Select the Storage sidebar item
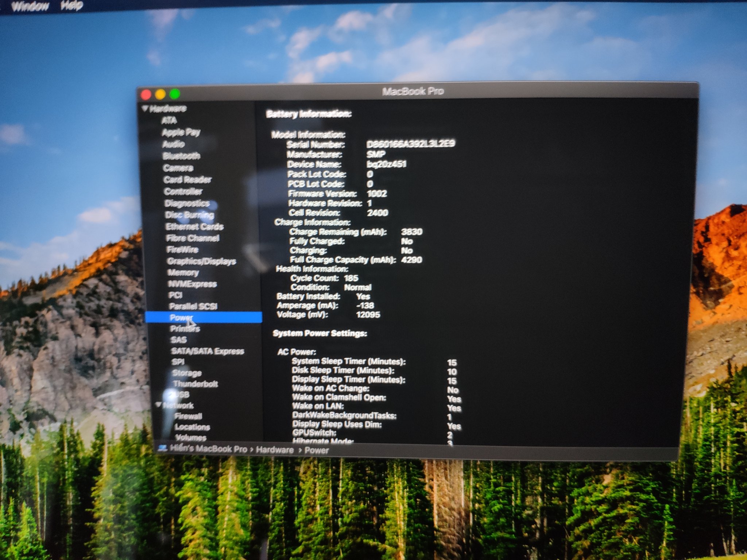 [x=187, y=373]
